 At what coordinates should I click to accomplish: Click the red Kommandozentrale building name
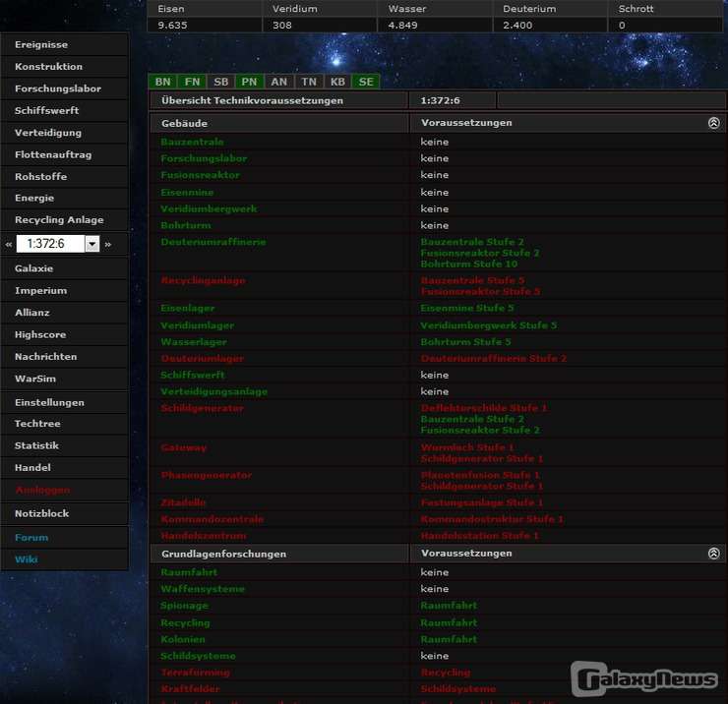pos(212,519)
